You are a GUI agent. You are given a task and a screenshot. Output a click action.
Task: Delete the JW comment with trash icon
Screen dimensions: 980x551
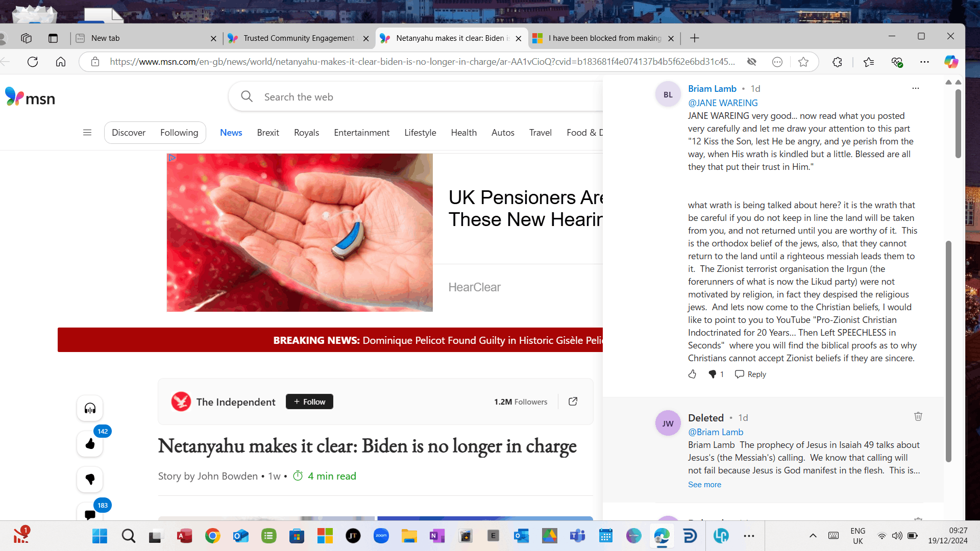click(x=918, y=416)
